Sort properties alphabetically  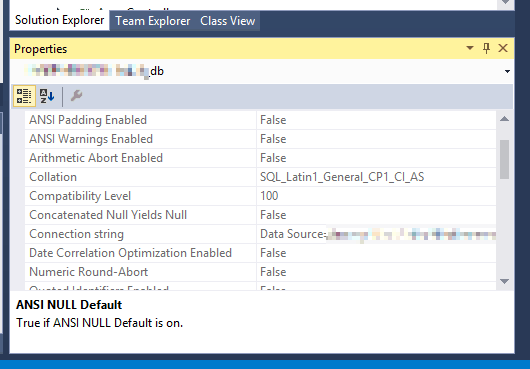(47, 96)
